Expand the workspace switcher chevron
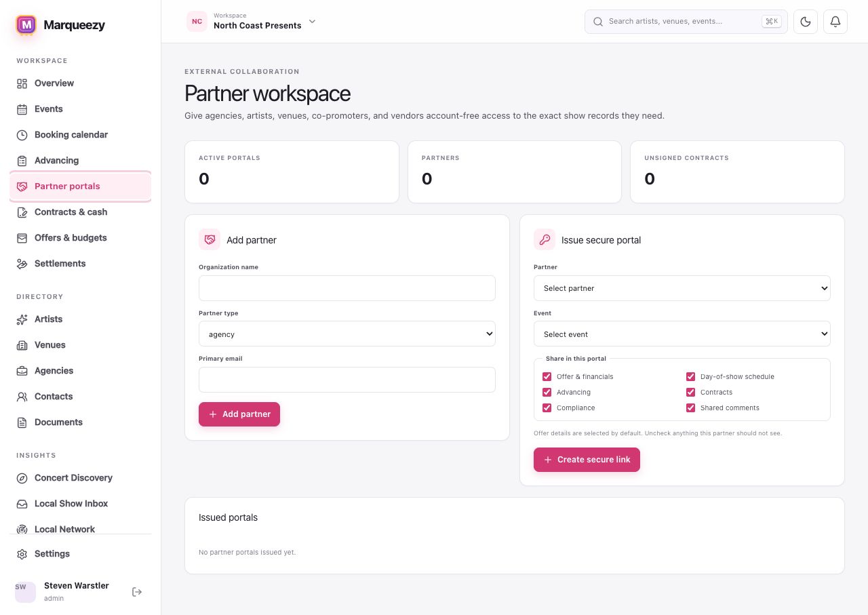868x615 pixels. pyautogui.click(x=313, y=21)
